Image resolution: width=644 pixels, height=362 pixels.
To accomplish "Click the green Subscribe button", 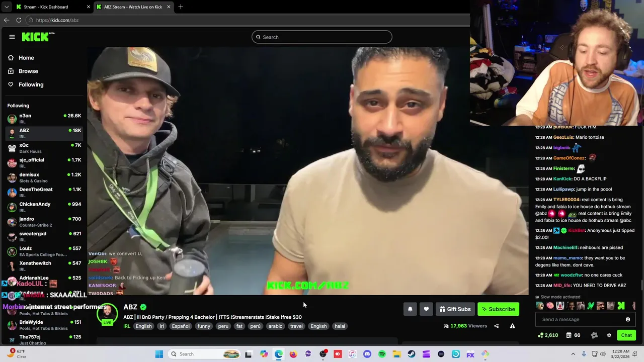I will coord(498,309).
